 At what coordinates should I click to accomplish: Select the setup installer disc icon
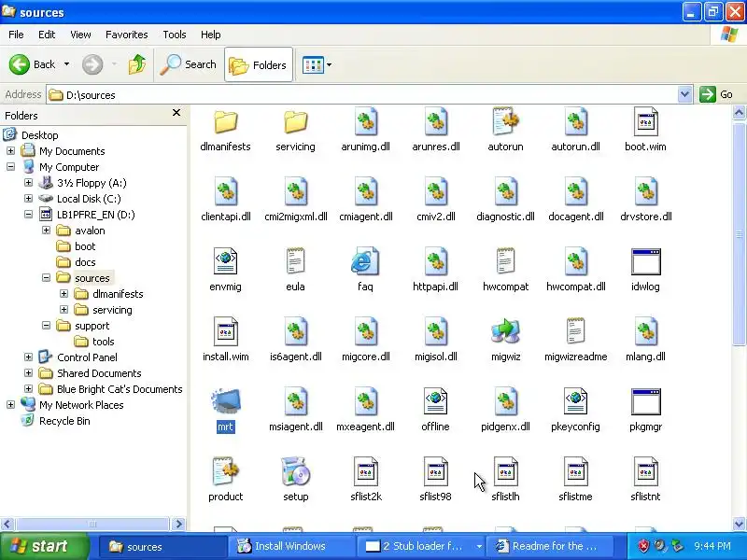295,471
